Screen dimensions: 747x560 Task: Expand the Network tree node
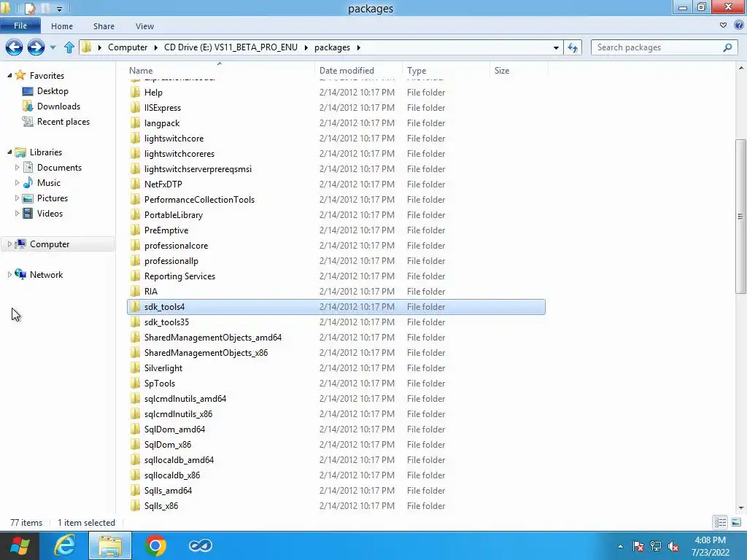click(x=9, y=275)
